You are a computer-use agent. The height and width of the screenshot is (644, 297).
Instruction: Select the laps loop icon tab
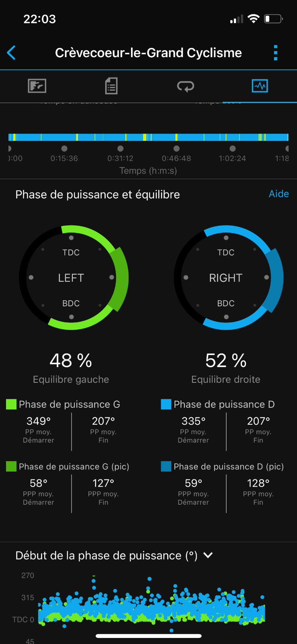[x=186, y=86]
